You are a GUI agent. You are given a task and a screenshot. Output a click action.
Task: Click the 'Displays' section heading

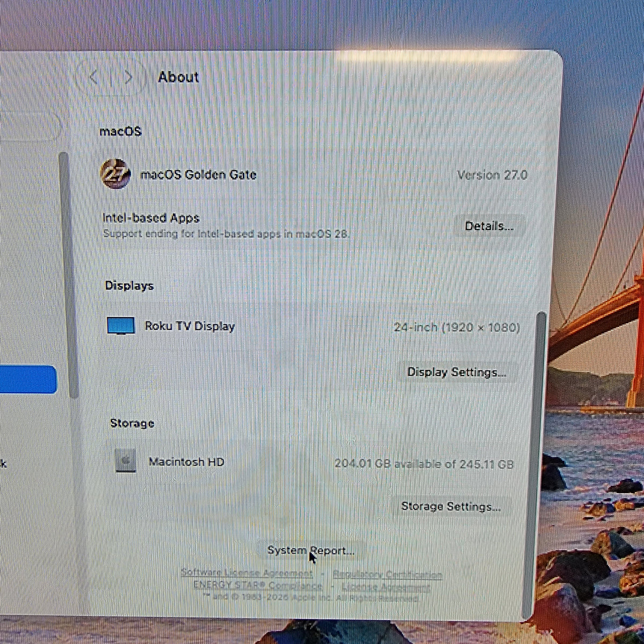129,286
